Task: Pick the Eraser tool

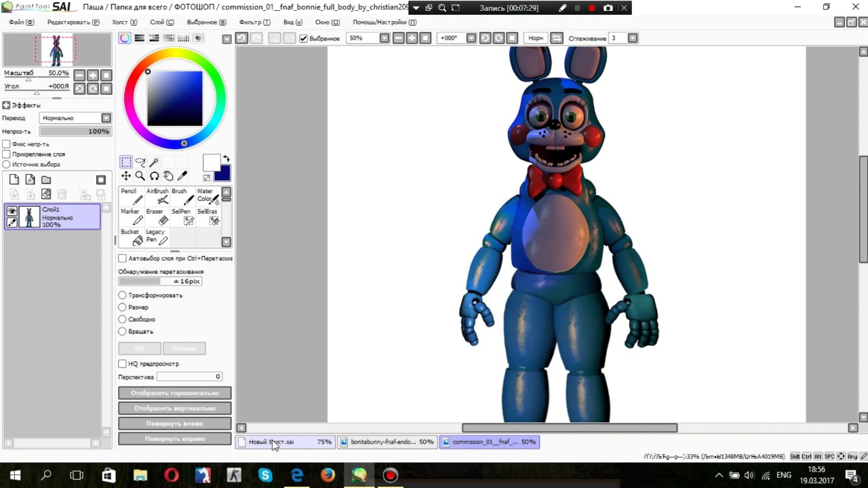Action: [x=157, y=217]
